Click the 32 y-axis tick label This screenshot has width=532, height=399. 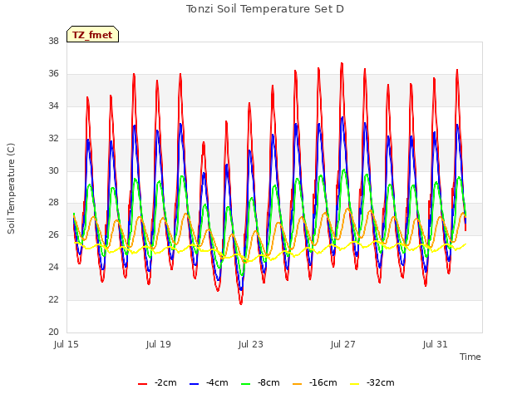pyautogui.click(x=53, y=139)
